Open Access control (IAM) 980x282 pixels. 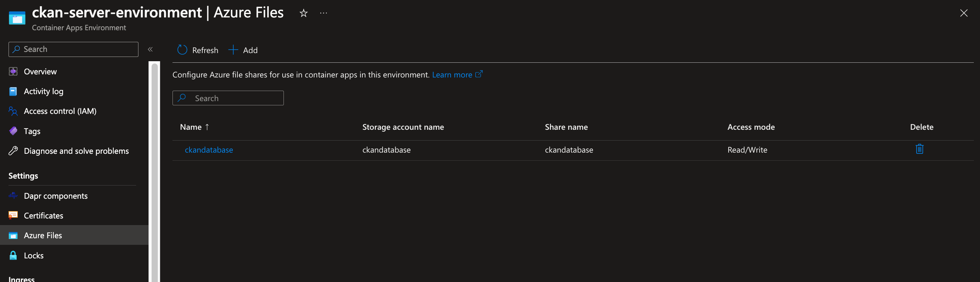[x=60, y=111]
